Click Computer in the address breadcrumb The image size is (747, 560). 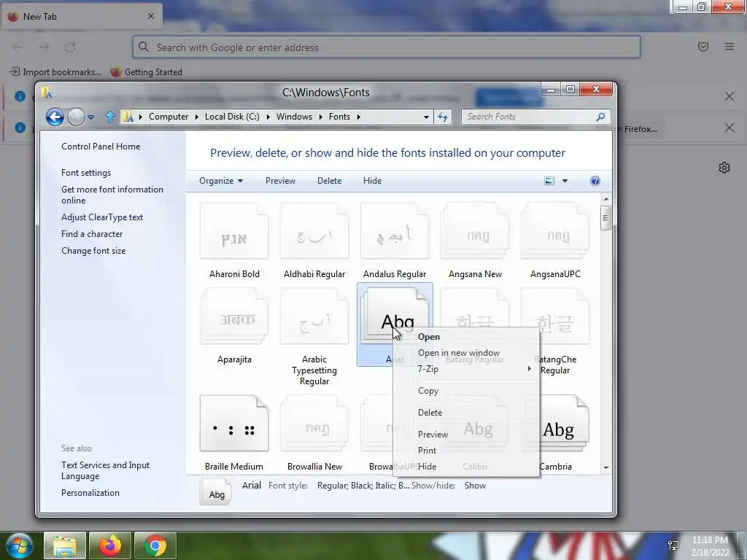[x=169, y=117]
